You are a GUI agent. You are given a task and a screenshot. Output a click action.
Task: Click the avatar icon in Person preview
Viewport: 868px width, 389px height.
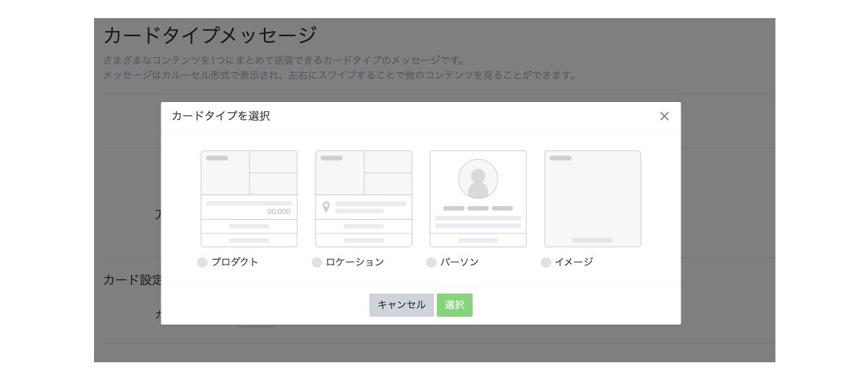pos(477,179)
